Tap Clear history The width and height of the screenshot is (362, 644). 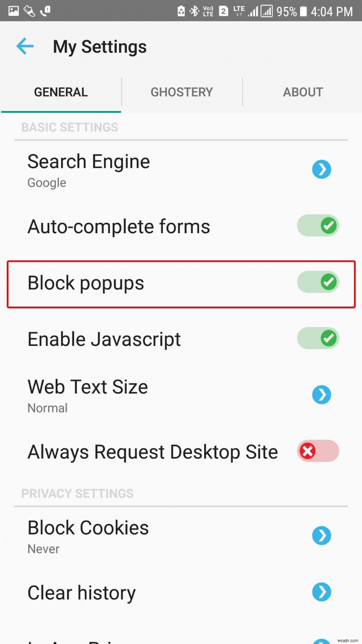[x=81, y=592]
